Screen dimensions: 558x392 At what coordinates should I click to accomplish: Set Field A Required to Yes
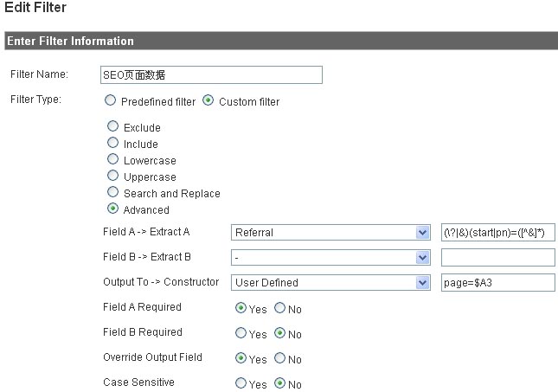coord(241,307)
